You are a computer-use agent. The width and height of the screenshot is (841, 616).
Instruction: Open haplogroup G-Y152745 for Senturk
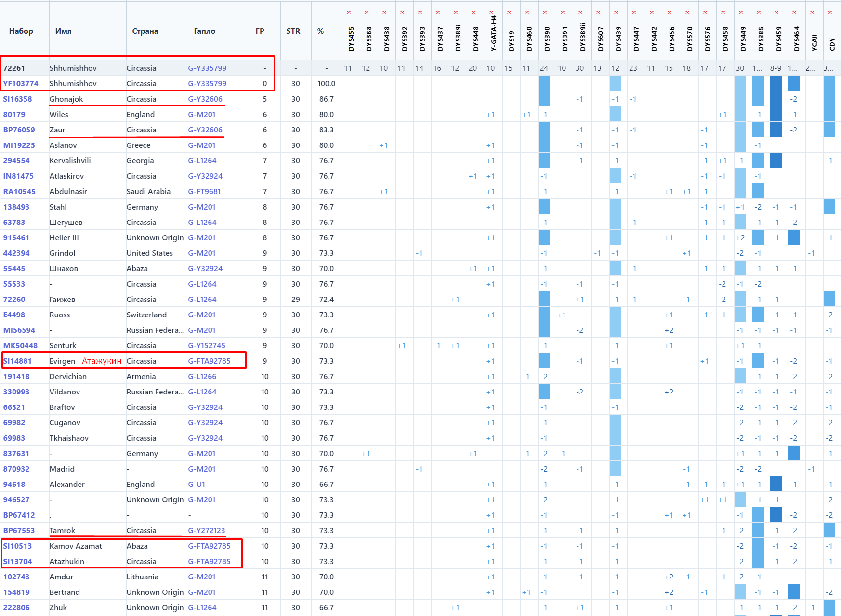(206, 346)
